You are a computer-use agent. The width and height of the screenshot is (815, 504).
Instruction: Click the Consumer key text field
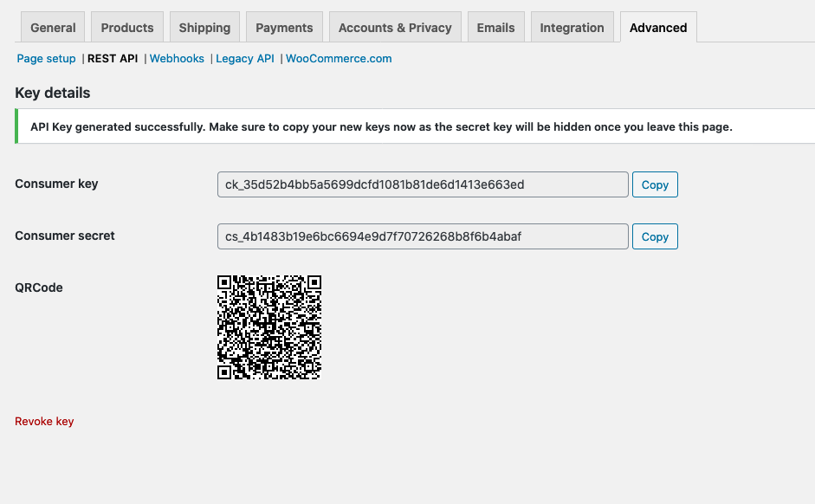coord(423,184)
